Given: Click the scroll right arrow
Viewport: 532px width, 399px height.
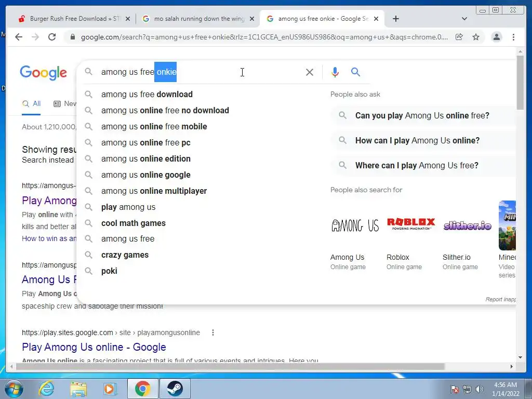Looking at the screenshot, I should click(x=512, y=367).
